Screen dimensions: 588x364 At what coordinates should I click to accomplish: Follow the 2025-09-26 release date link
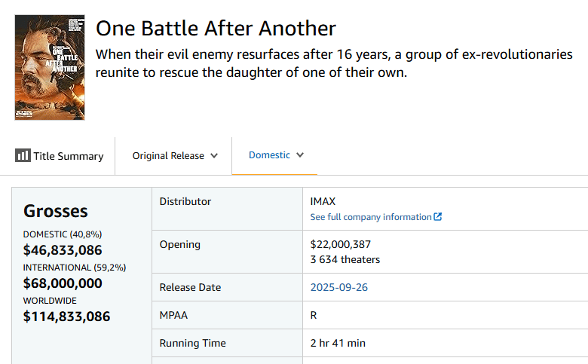tap(339, 287)
